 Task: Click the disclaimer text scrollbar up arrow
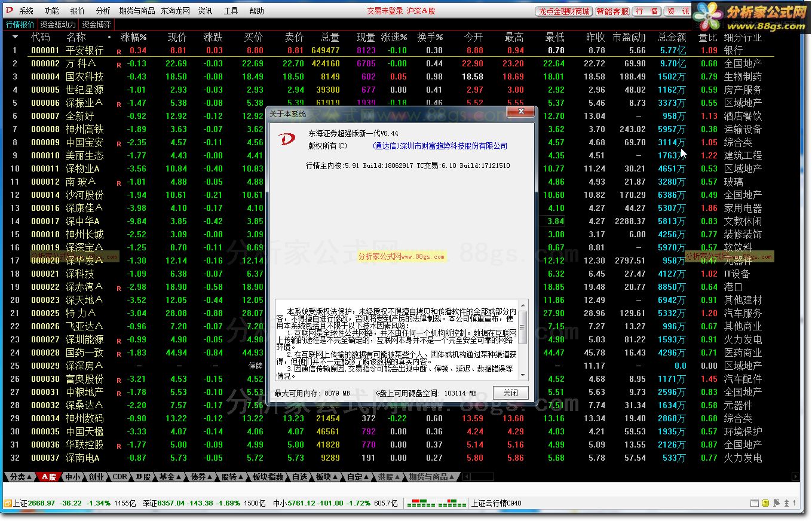click(x=523, y=305)
